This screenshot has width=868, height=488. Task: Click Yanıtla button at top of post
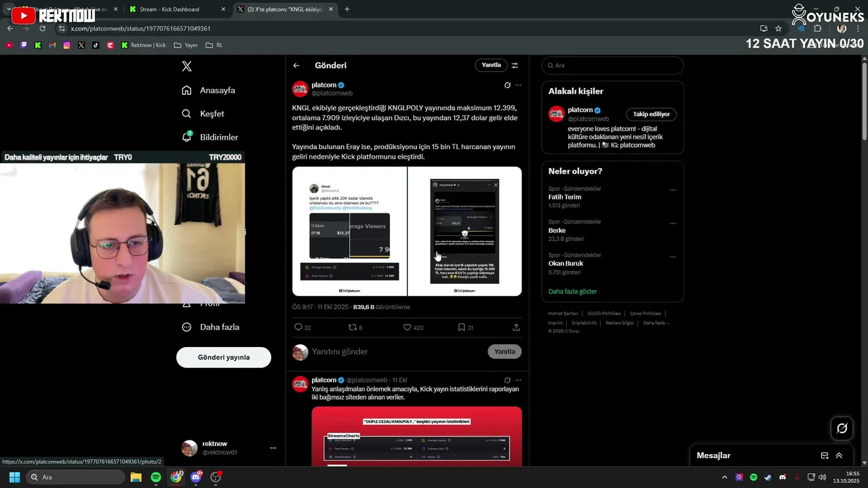tap(491, 65)
